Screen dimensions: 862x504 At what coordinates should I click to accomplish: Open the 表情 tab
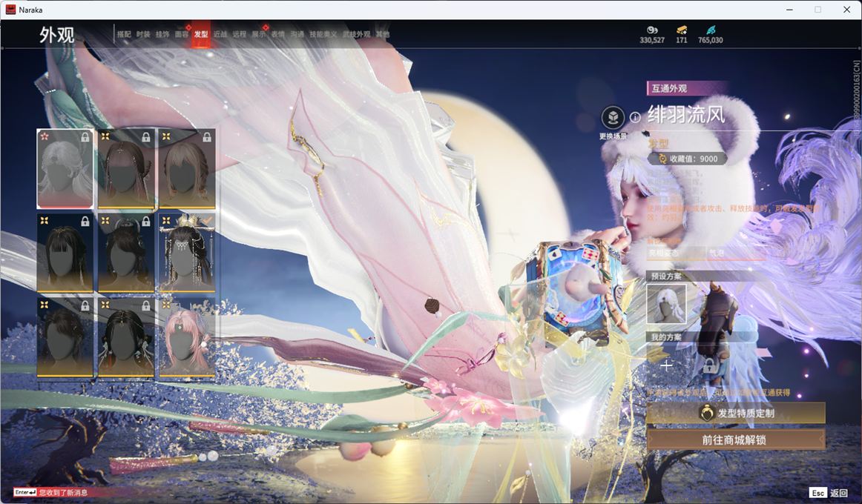point(278,34)
